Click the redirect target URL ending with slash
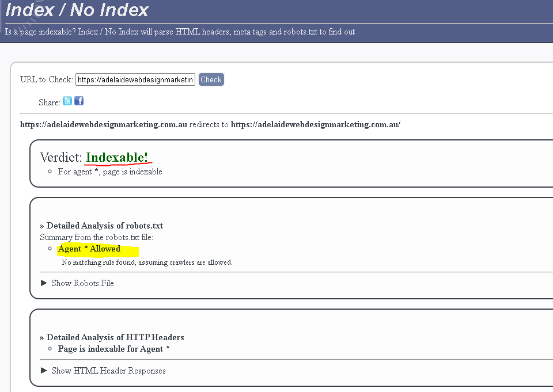The width and height of the screenshot is (553, 392). [316, 124]
